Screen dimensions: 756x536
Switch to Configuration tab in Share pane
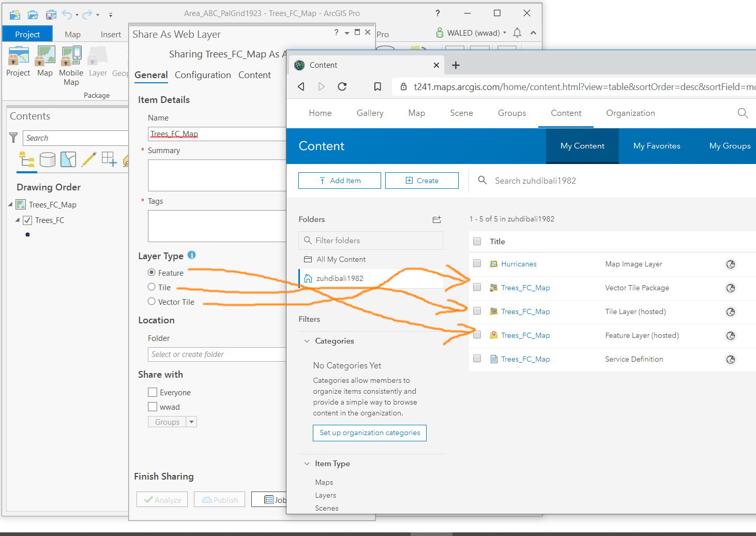[203, 75]
